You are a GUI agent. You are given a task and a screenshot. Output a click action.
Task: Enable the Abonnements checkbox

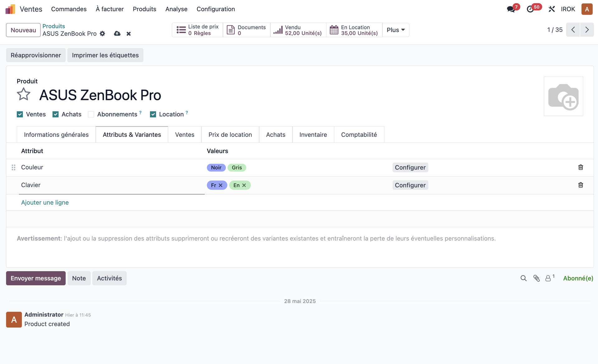pyautogui.click(x=91, y=114)
